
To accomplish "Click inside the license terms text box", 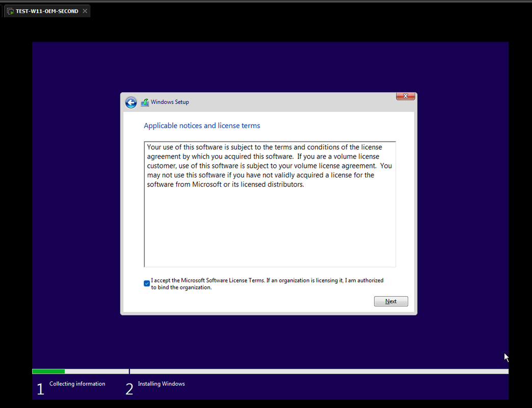I will (x=270, y=205).
